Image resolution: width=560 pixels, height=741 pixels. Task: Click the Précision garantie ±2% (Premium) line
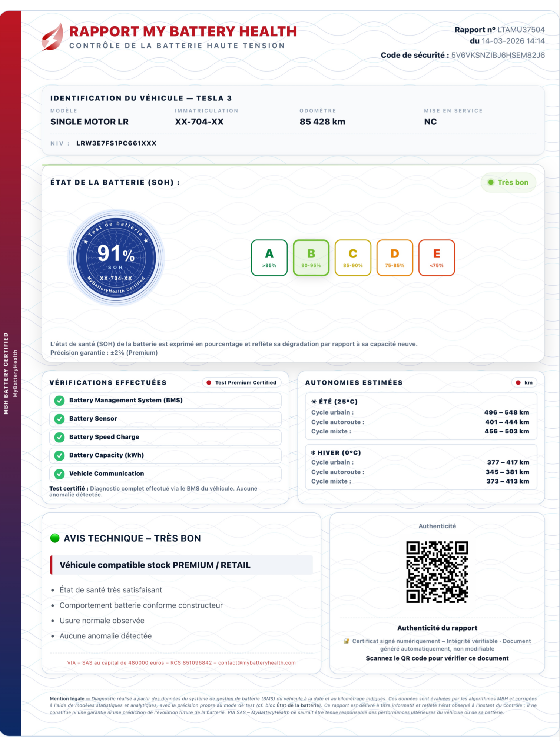click(104, 353)
